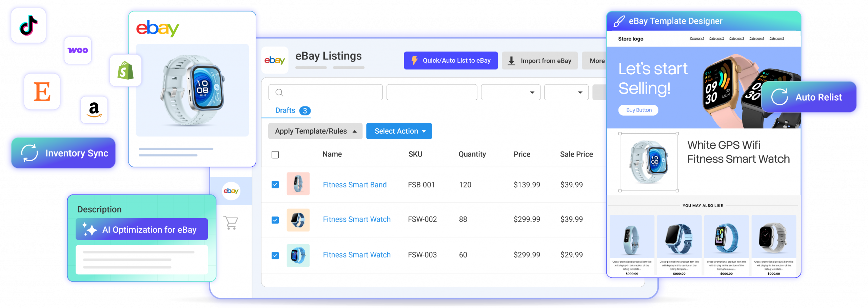Click the eBay Listings page title
This screenshot has height=308, width=868.
(x=328, y=56)
